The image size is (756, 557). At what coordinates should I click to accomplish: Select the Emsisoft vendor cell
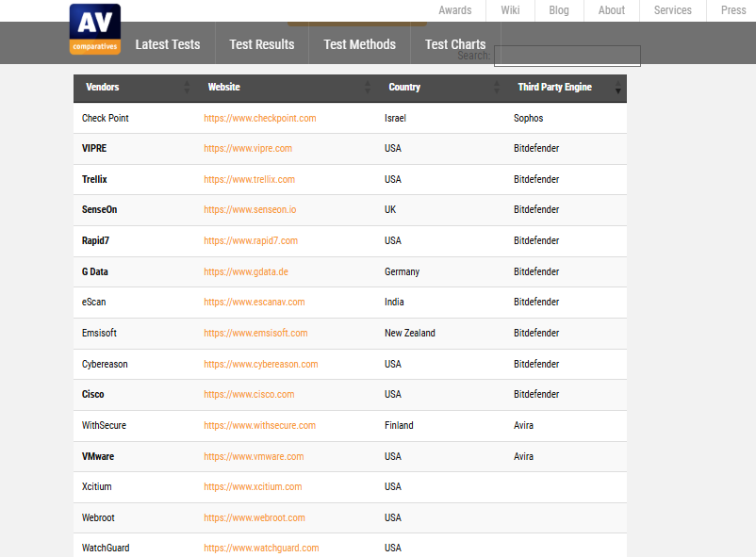(x=99, y=334)
